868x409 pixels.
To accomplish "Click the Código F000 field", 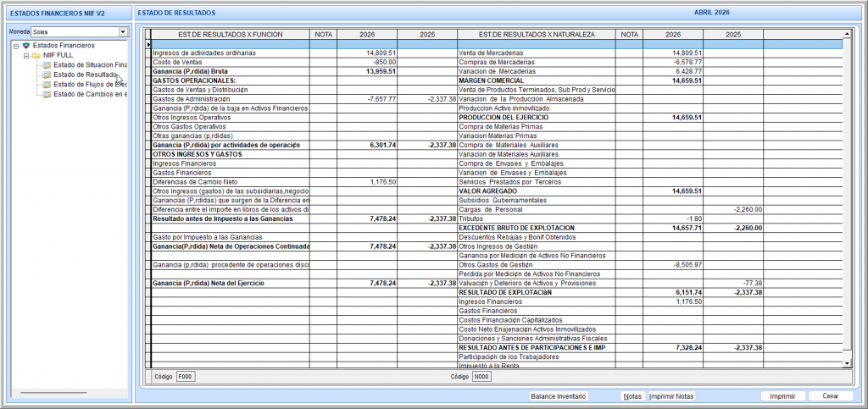I will tap(186, 376).
